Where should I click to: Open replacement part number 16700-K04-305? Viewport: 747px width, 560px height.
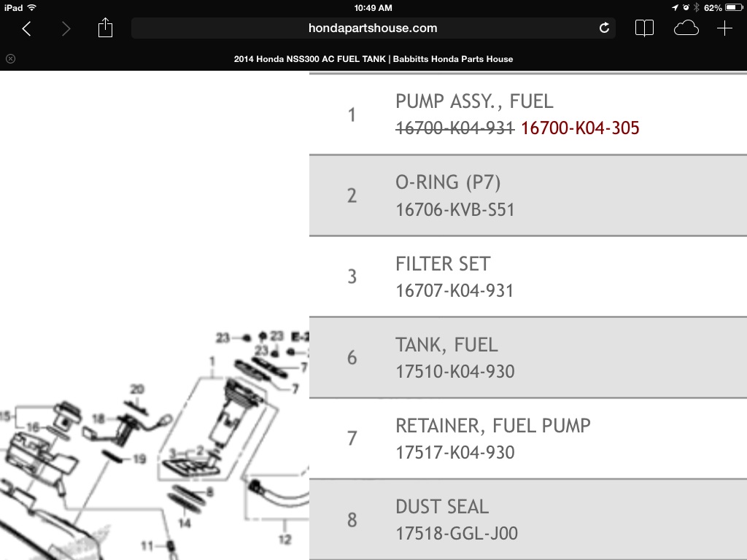click(580, 128)
